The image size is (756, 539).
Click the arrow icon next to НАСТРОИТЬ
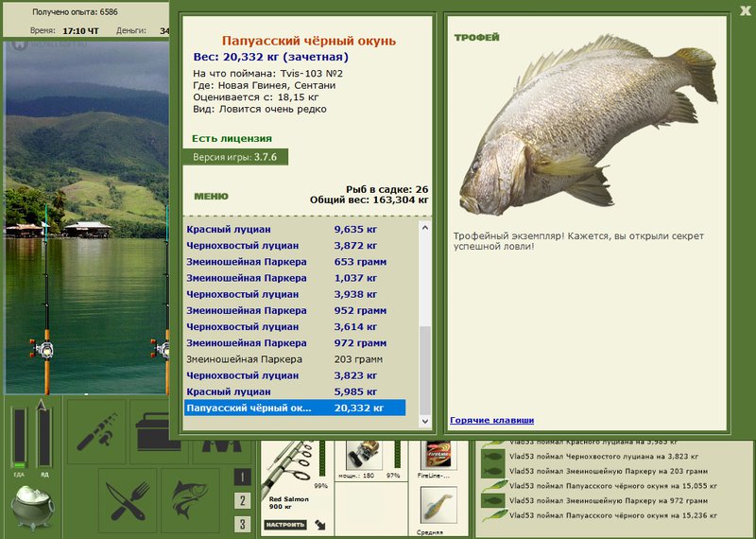click(319, 525)
